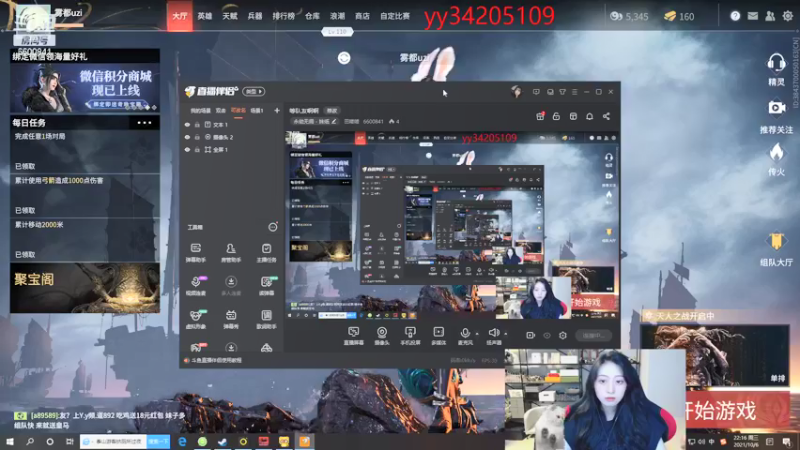The width and height of the screenshot is (800, 450).
Task: Open 传火 flame icon in game
Action: tap(776, 160)
